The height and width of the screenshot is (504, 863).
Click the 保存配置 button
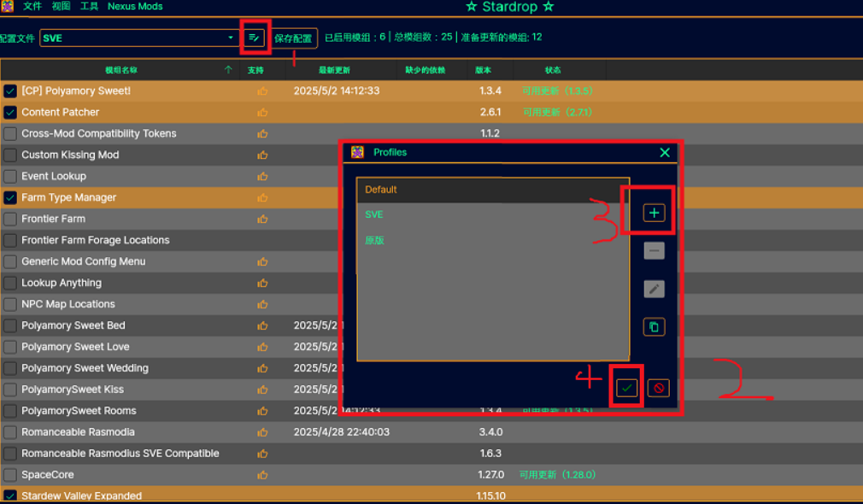293,38
